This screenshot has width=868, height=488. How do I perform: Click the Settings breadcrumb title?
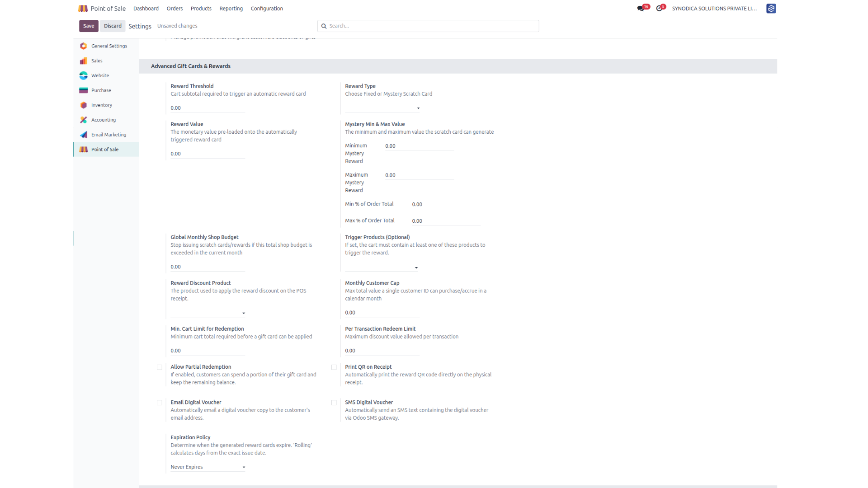pyautogui.click(x=140, y=26)
